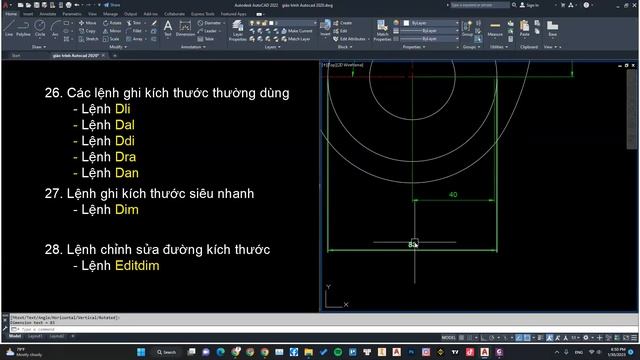
Task: Expand the Draw panel dropdown
Action: coord(39,47)
